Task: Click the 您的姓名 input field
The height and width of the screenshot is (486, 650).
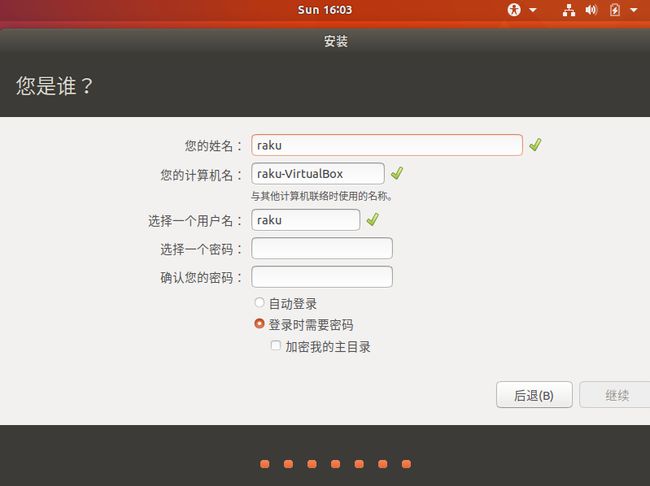Action: coord(387,145)
